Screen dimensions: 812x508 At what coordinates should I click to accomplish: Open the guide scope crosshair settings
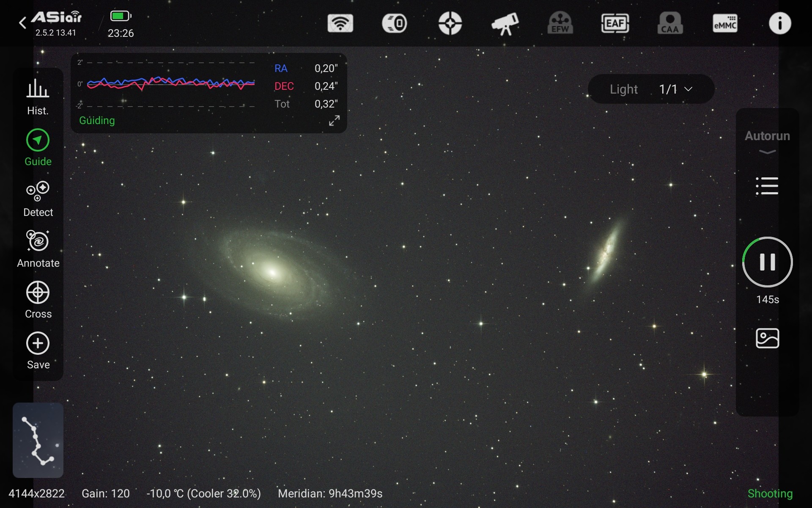click(x=450, y=23)
